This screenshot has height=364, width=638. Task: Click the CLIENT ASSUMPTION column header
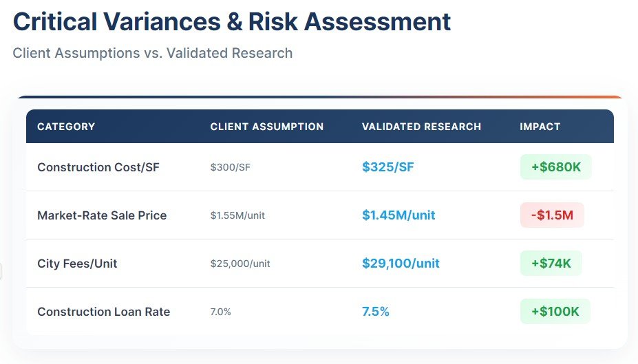click(x=266, y=127)
